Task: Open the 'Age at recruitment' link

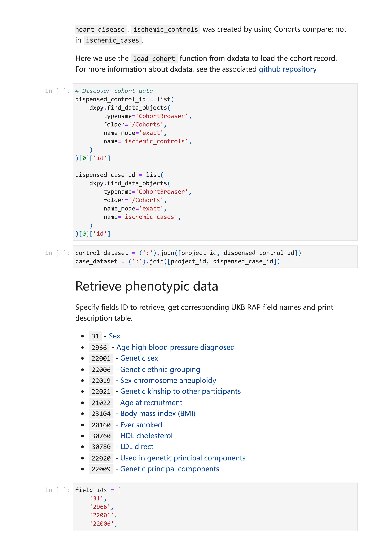Action: 151,403
